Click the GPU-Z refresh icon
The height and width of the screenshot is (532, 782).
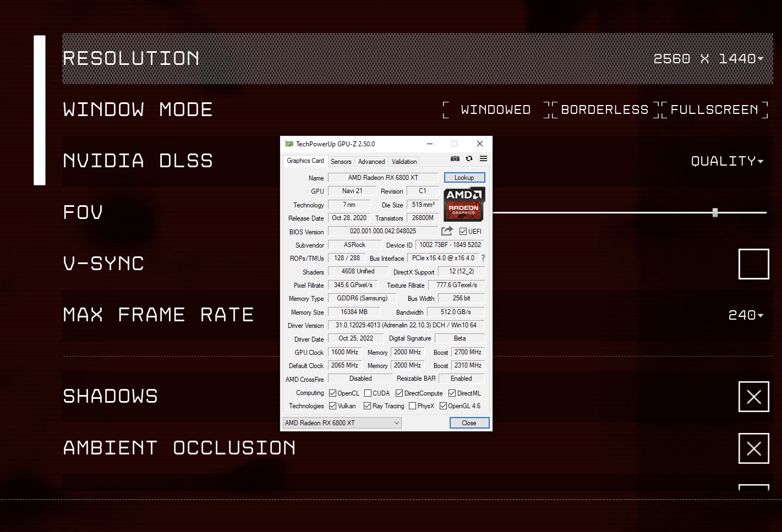click(469, 158)
